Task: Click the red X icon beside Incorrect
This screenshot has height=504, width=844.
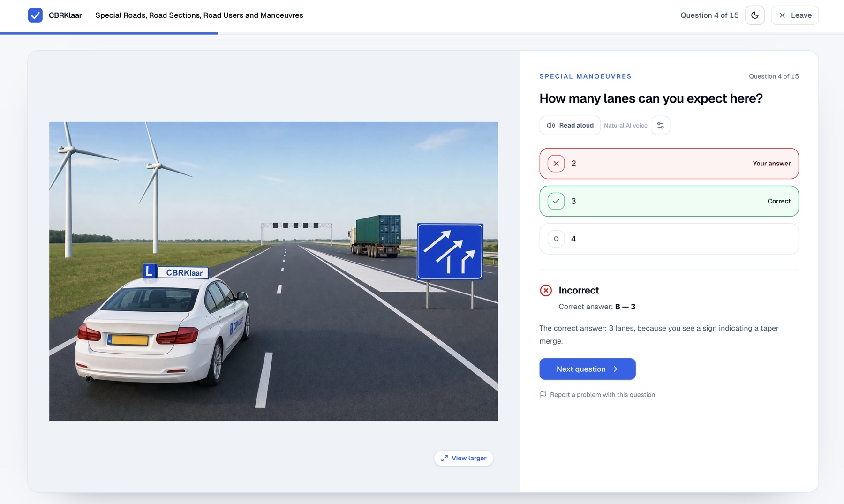Action: tap(546, 291)
